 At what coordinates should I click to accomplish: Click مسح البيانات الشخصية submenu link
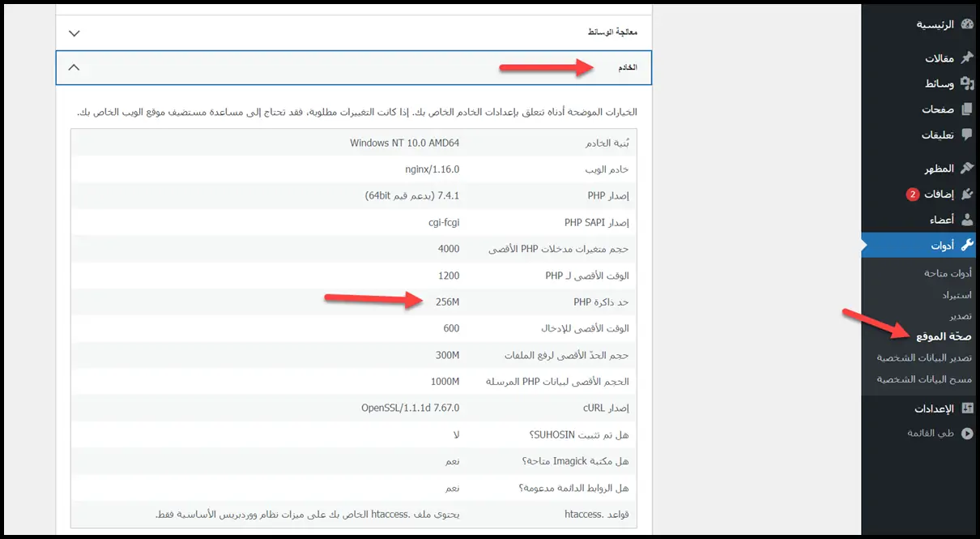coord(924,379)
